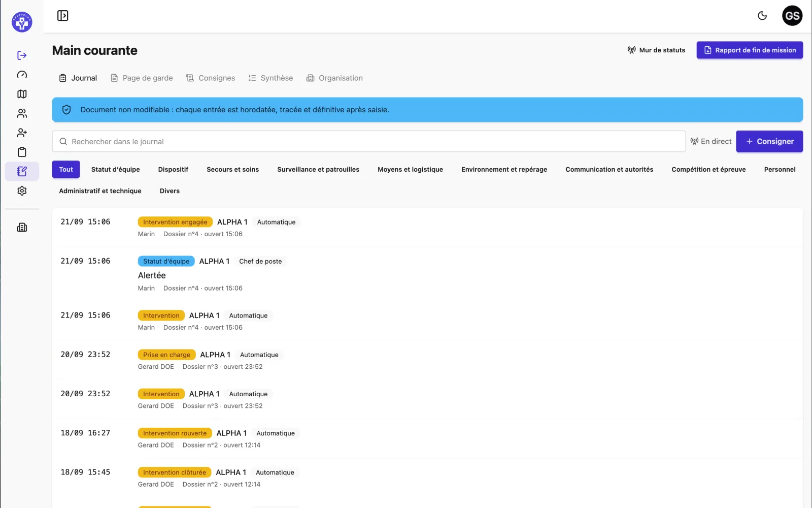Switch to the Page de garde tab
The image size is (812, 508).
pyautogui.click(x=142, y=78)
